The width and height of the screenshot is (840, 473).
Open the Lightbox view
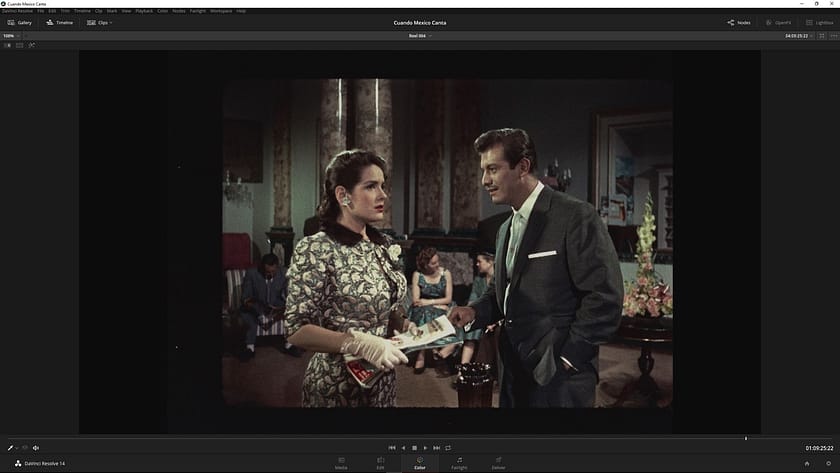click(x=820, y=22)
